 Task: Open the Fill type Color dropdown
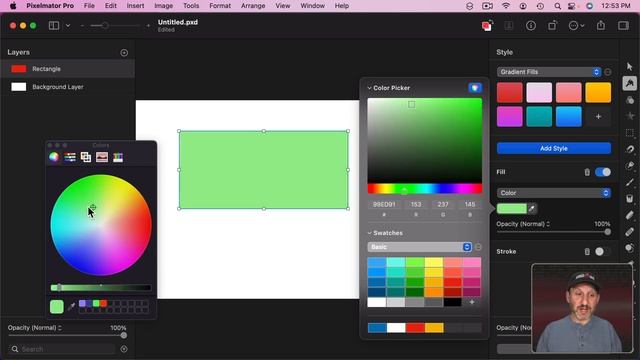click(553, 193)
